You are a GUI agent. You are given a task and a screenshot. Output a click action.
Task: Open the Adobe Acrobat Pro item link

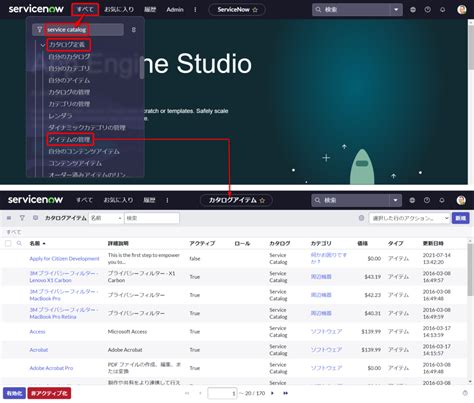point(51,368)
